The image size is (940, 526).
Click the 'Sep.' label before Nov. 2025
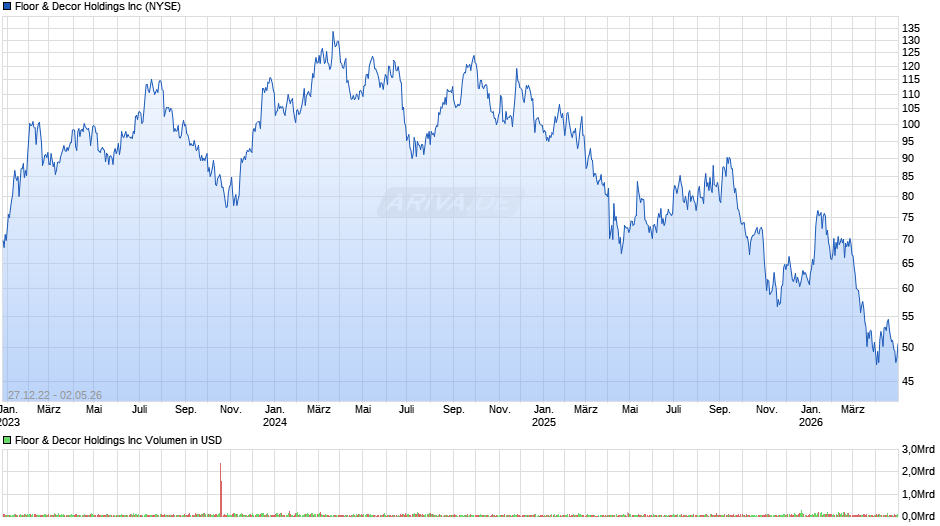click(x=719, y=410)
